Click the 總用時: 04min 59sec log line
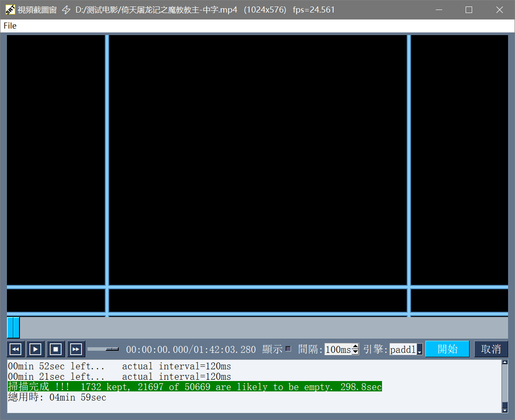 57,397
